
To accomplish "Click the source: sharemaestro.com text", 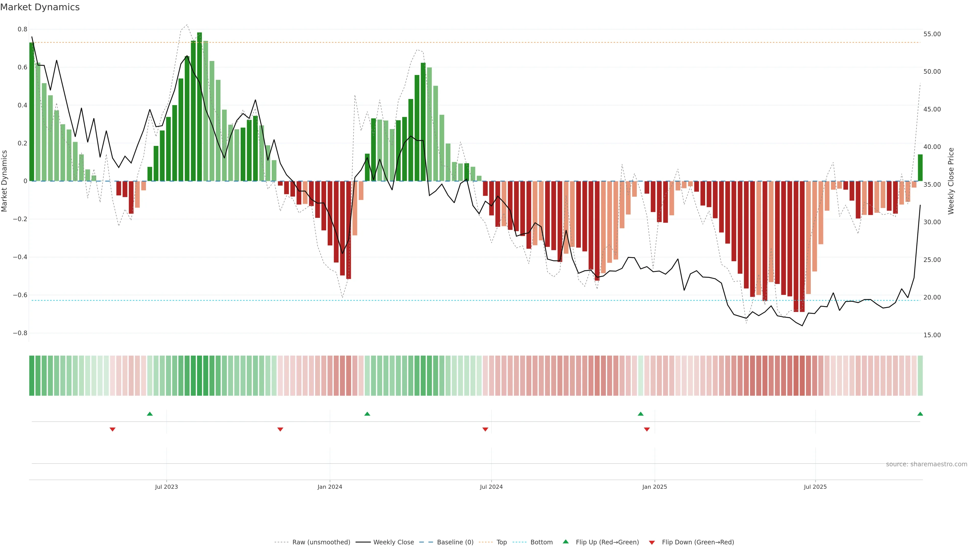I will [x=926, y=464].
